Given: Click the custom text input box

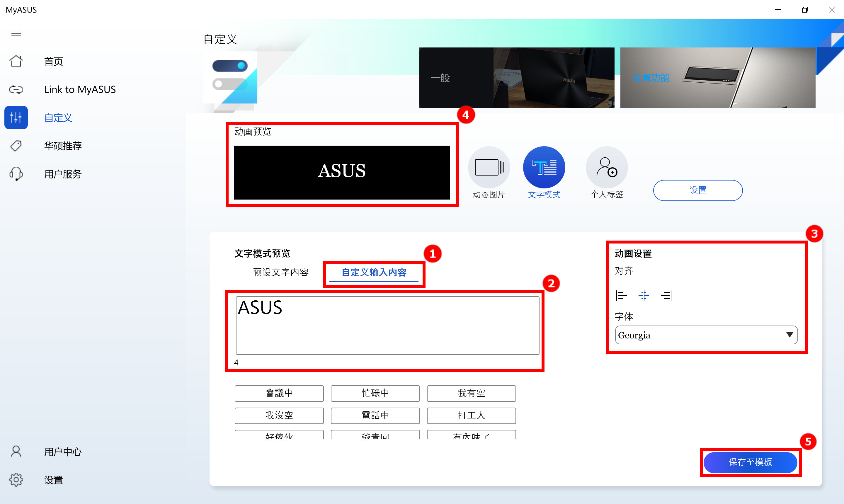Looking at the screenshot, I should [387, 325].
